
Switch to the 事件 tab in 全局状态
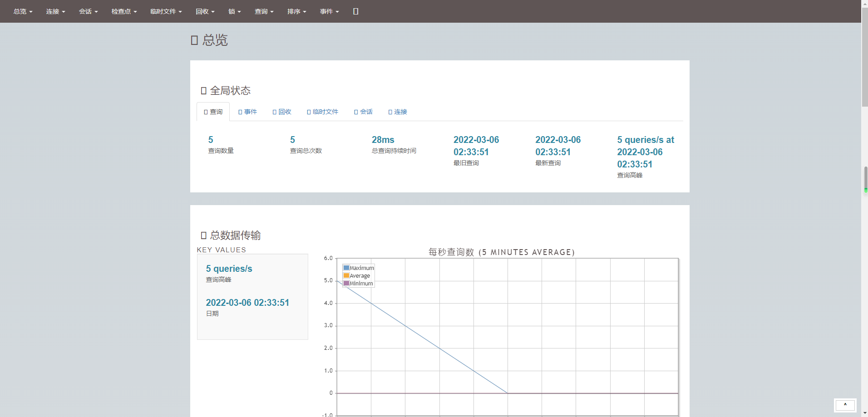(247, 112)
